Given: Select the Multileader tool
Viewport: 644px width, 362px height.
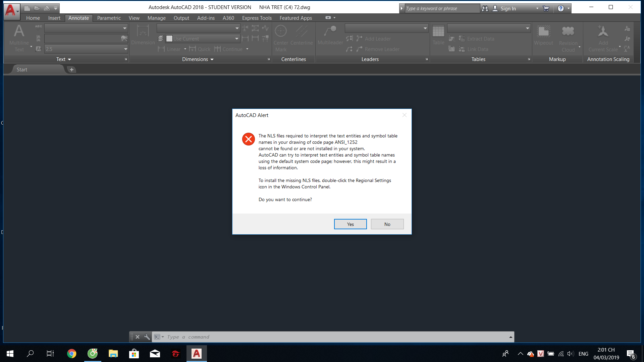Looking at the screenshot, I should pos(330,35).
